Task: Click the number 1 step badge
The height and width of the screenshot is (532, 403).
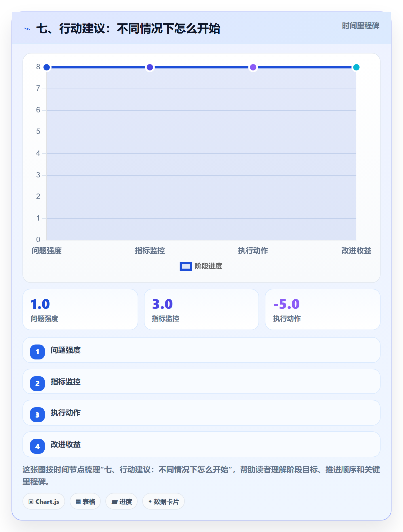Action: click(x=37, y=352)
